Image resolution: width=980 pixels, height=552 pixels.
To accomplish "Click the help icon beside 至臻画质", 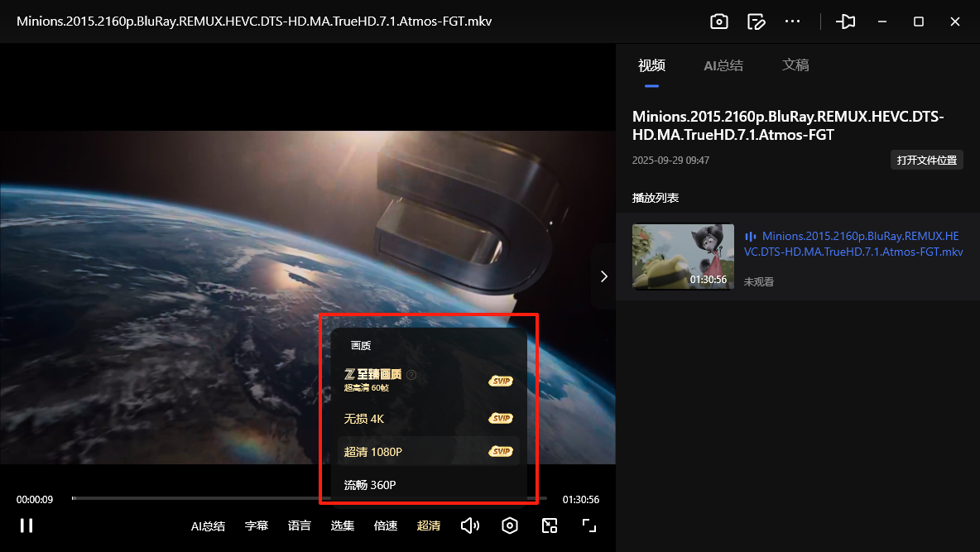I will pos(411,375).
